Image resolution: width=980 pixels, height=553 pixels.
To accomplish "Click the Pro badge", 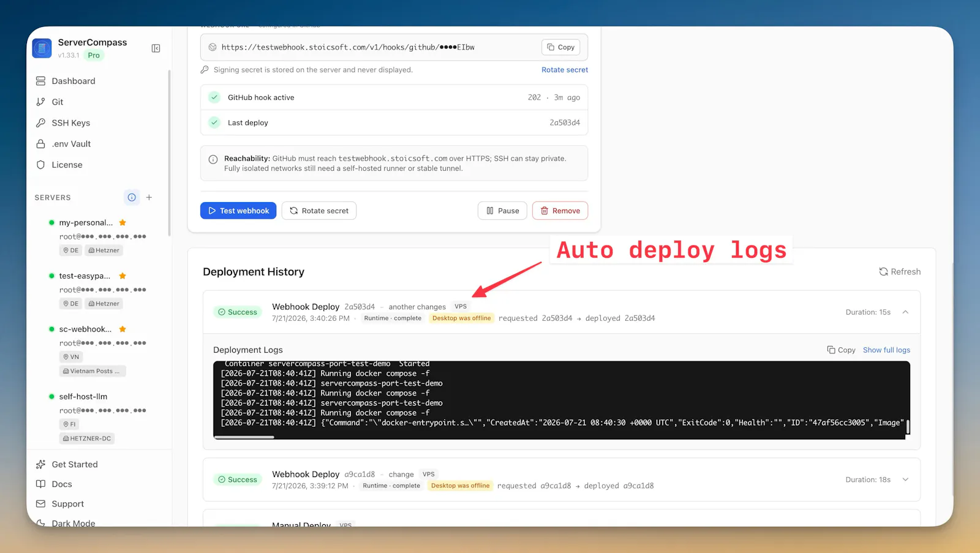I will point(94,55).
